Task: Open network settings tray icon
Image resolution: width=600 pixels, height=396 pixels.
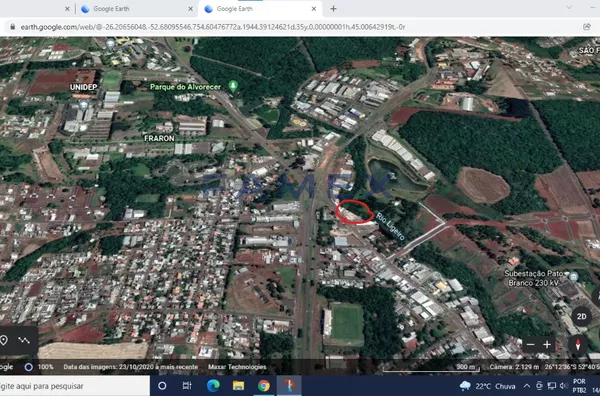Action: tap(551, 386)
